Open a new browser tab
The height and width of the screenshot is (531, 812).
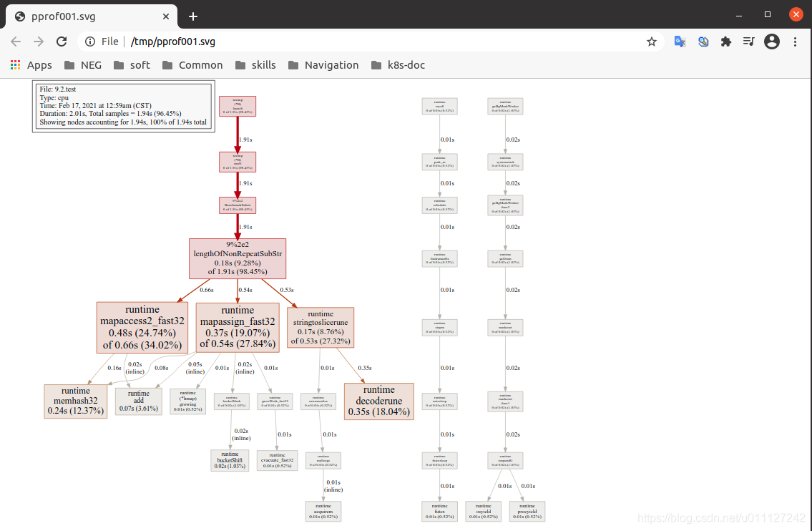[x=193, y=16]
